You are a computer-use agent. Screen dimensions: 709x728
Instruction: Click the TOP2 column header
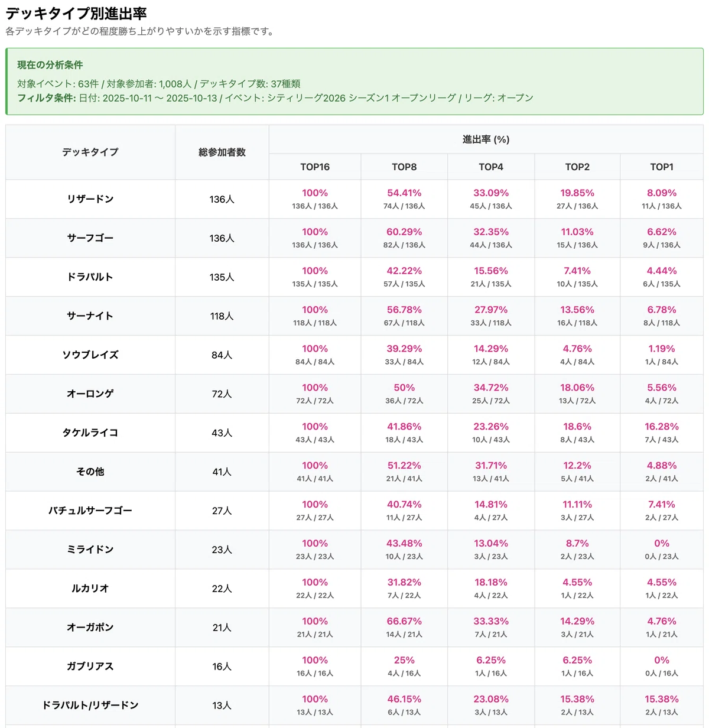point(577,167)
